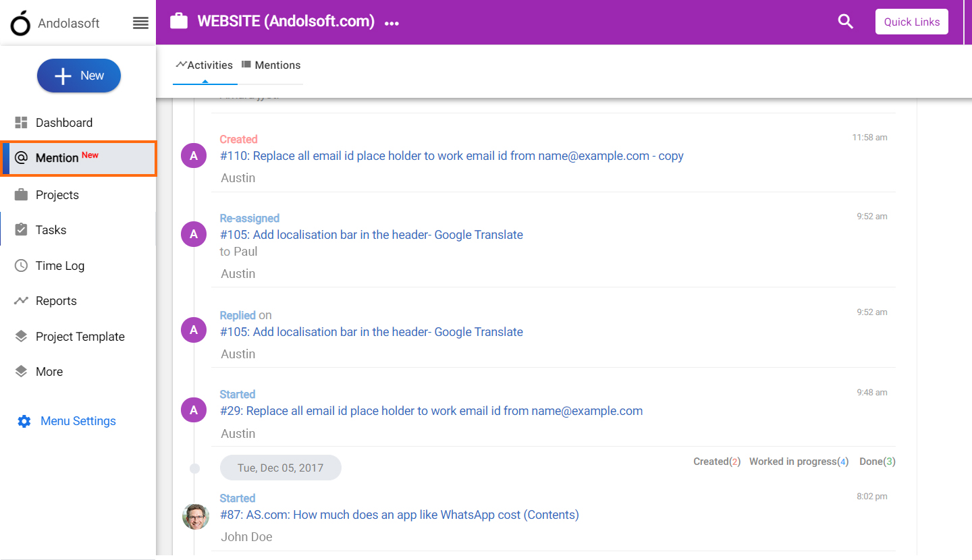Click the Tue, Dec 05, 2017 date badge
972x560 pixels.
[281, 468]
